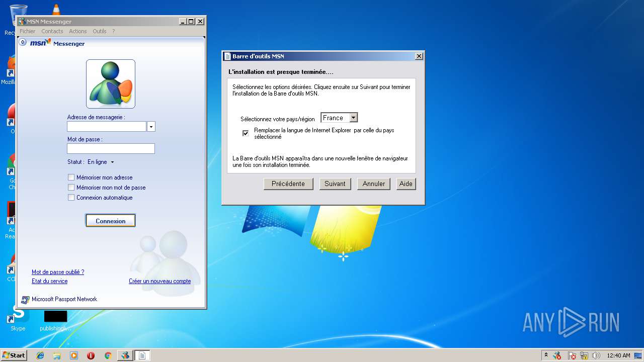
Task: Open Google Chrome from the taskbar
Action: click(x=108, y=355)
